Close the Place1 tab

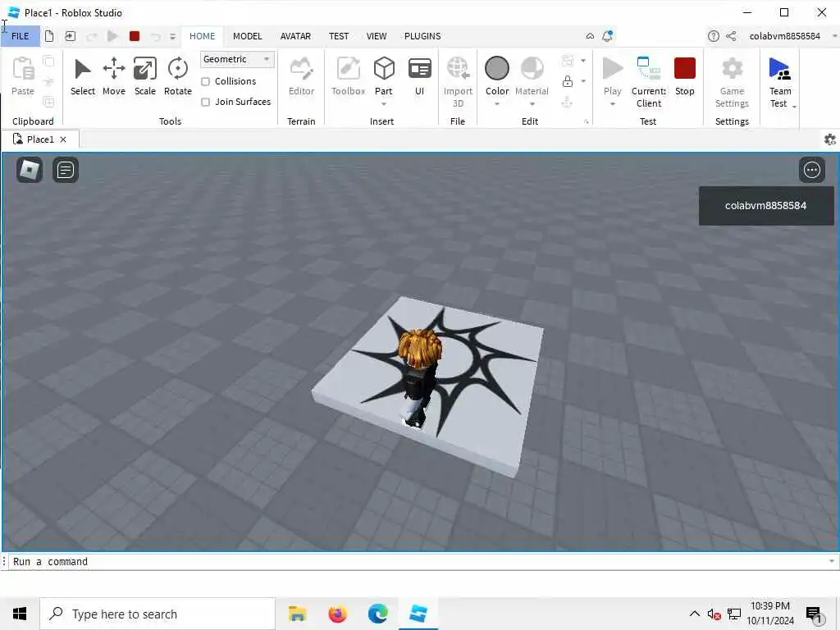63,139
